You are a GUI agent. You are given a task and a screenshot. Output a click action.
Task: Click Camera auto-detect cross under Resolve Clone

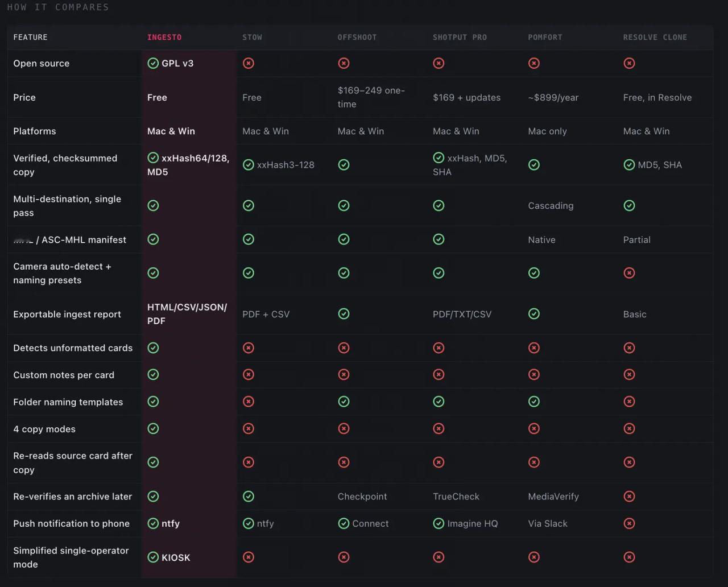pyautogui.click(x=629, y=273)
